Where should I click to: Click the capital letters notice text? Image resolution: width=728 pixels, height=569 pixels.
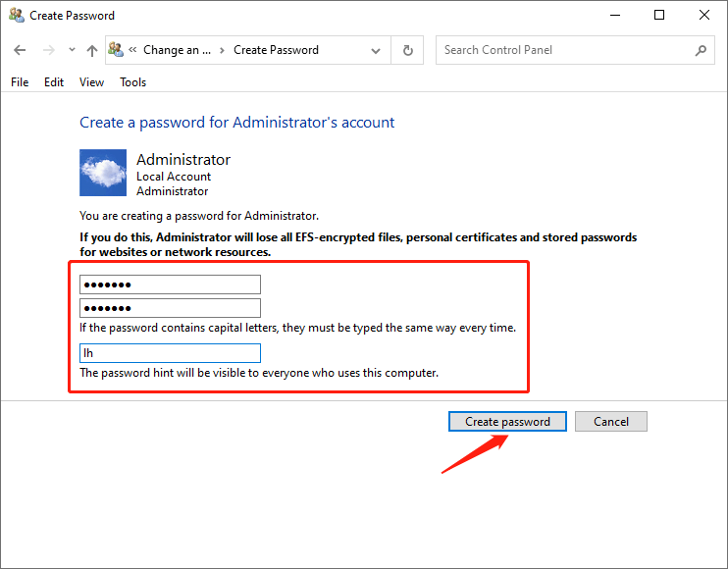[297, 328]
